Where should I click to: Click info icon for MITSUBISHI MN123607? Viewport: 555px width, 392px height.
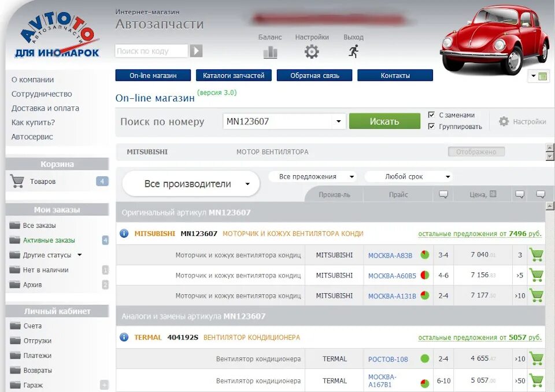(x=124, y=234)
